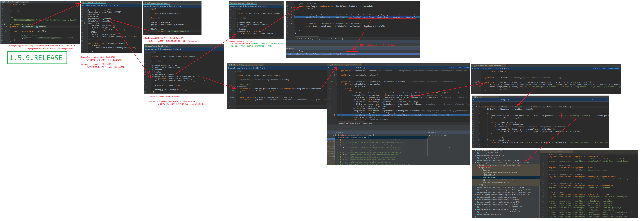Screen dimensions: 644x221
Task: Click Watches glasses icon in ImportSelector debug header
Action: (429, 132)
